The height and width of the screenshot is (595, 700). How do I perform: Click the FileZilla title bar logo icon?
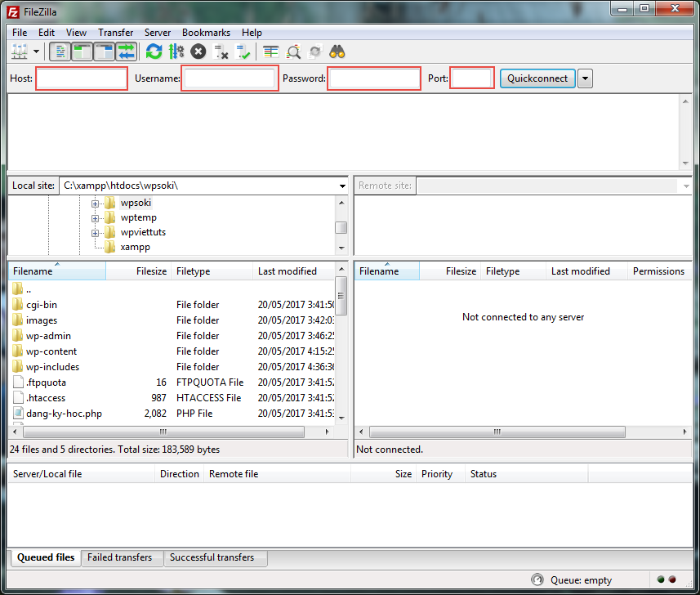coord(14,12)
